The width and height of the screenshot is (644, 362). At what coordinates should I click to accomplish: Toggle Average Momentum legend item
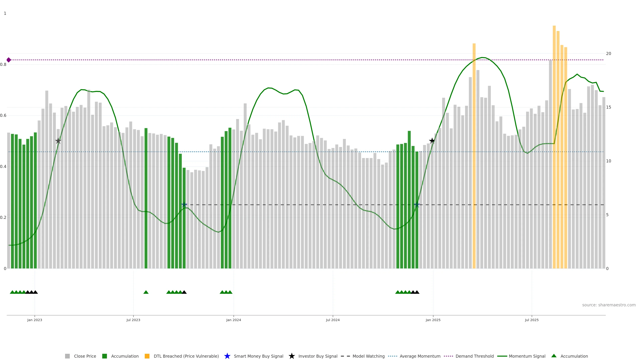[420, 356]
